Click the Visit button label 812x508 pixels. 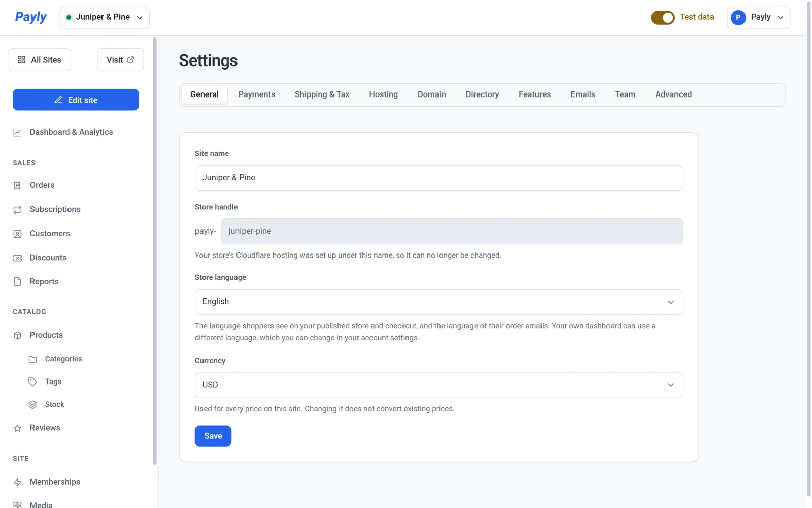pos(115,60)
